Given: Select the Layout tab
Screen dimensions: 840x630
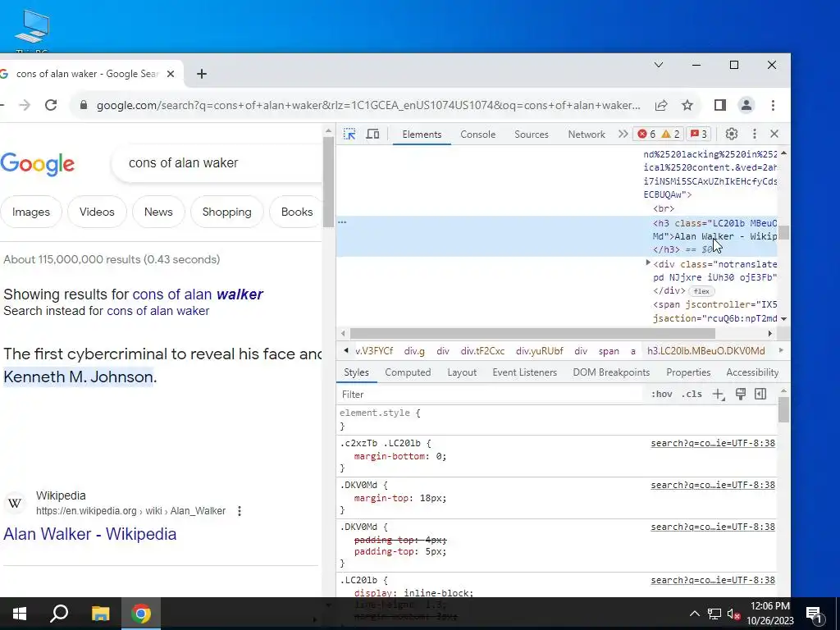Looking at the screenshot, I should coord(462,372).
